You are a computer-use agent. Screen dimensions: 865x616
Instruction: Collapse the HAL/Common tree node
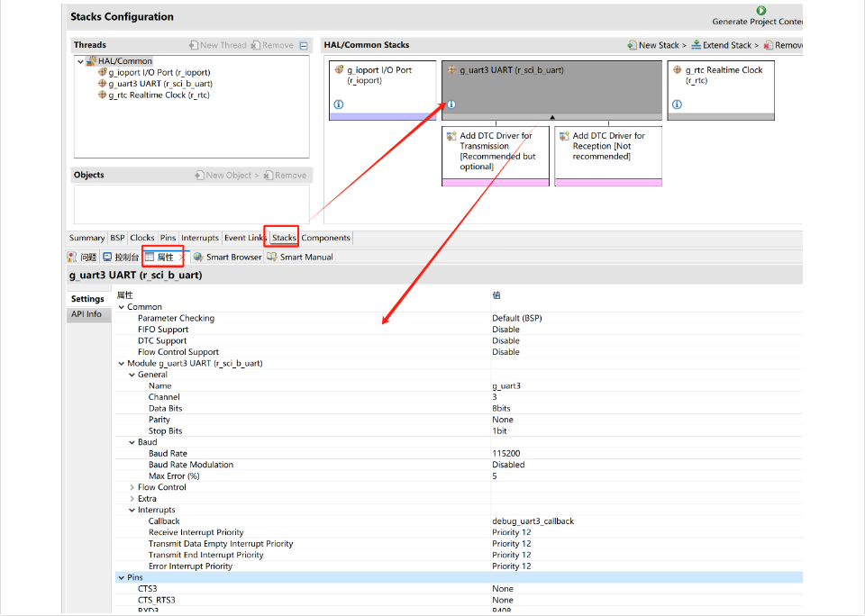(x=80, y=61)
